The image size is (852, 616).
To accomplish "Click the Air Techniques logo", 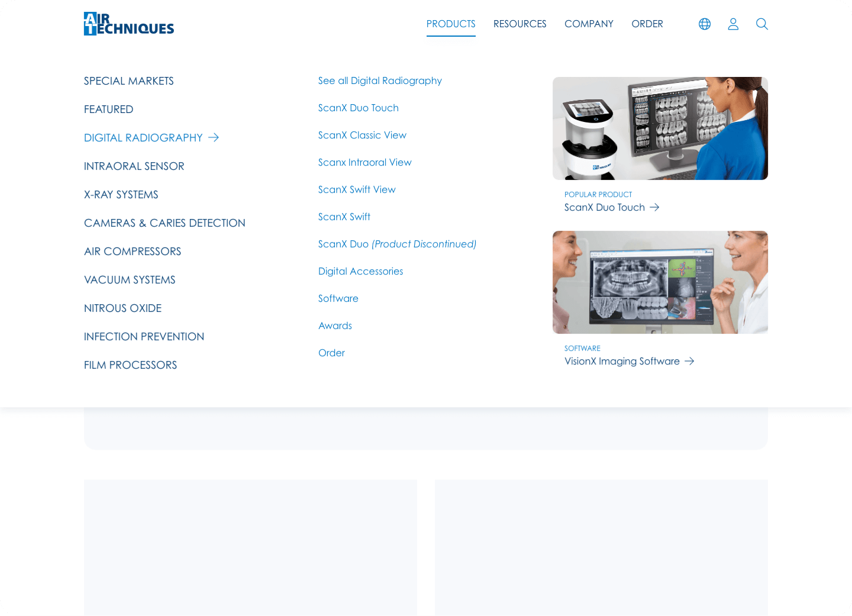I will [129, 24].
